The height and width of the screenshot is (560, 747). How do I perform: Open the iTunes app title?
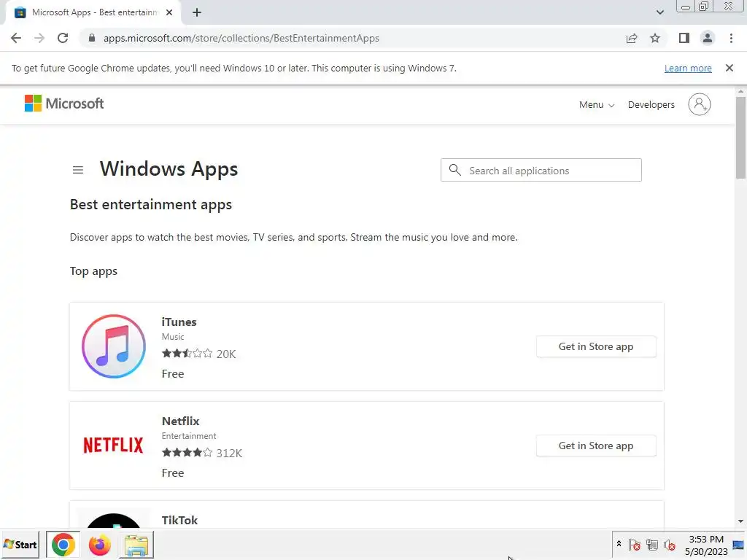click(179, 322)
